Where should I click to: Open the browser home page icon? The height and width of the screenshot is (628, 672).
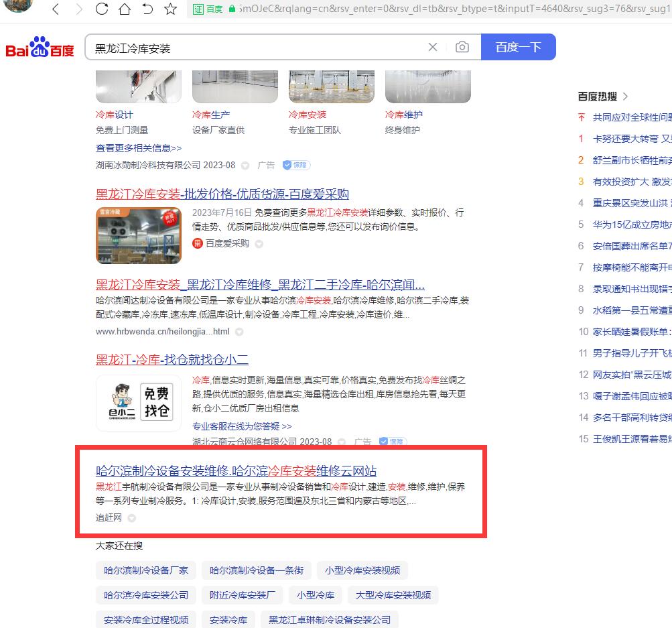[125, 9]
